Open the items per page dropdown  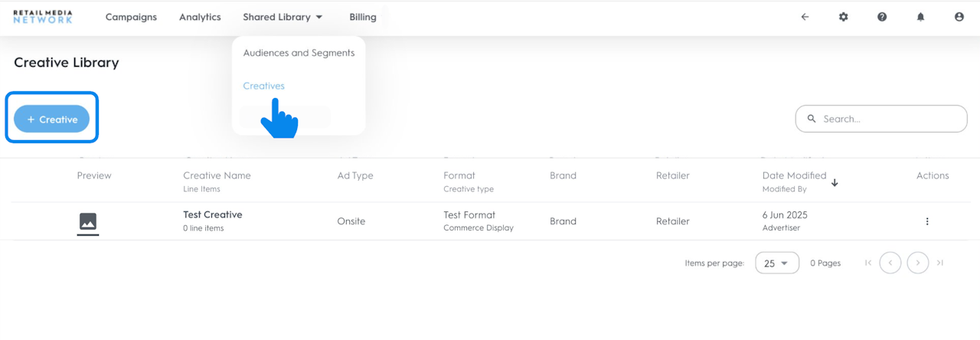pyautogui.click(x=776, y=263)
